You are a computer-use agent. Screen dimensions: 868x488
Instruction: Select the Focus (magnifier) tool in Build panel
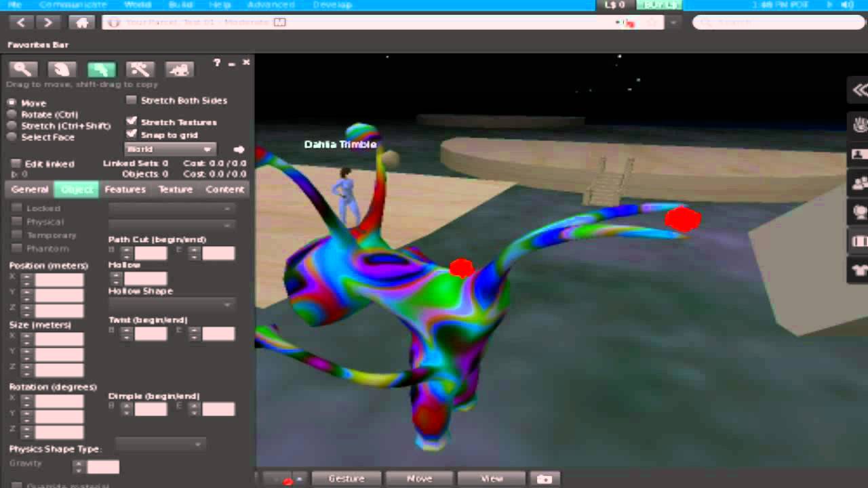22,69
